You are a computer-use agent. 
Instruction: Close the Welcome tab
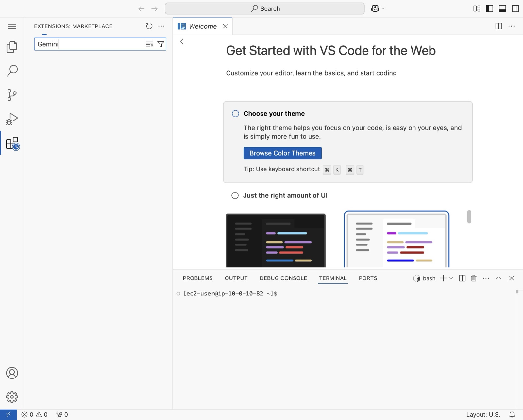(225, 26)
